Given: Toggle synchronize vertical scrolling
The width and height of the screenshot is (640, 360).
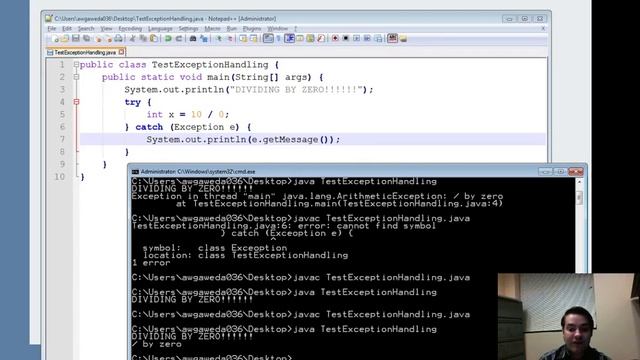Looking at the screenshot, I should 243,39.
